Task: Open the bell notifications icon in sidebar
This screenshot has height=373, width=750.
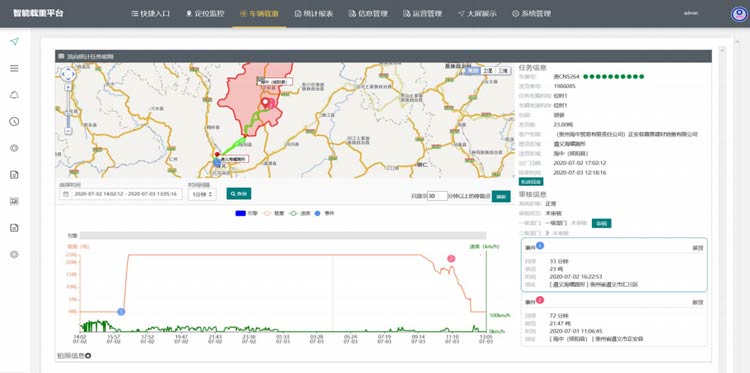Action: 14,95
